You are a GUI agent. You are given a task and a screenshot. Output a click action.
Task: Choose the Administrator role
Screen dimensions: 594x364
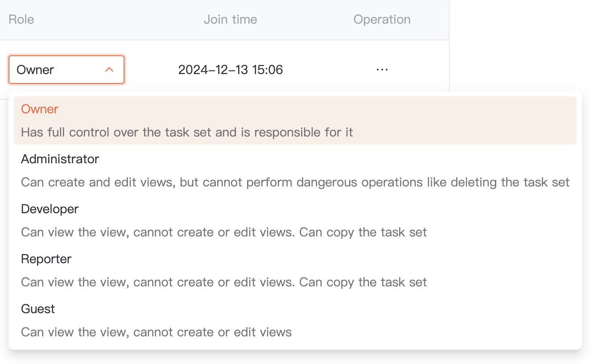(60, 159)
